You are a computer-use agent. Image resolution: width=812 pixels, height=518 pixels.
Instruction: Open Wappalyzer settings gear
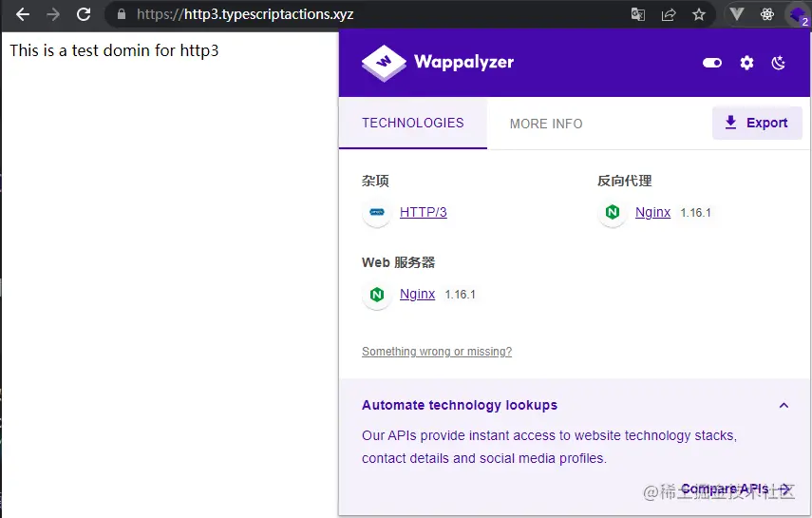[746, 63]
